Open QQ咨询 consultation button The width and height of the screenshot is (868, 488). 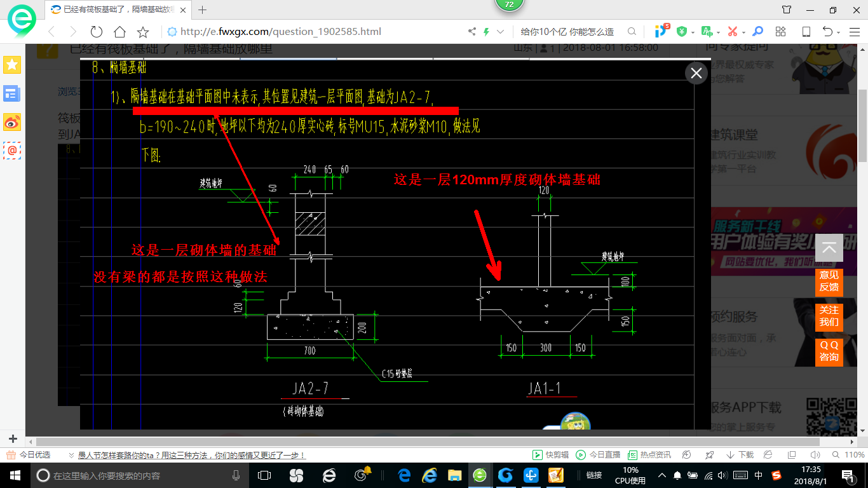[x=829, y=351]
